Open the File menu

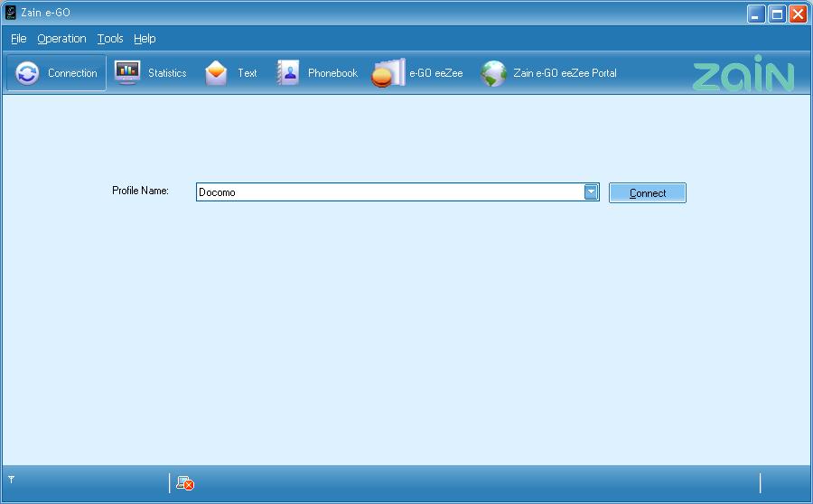19,38
